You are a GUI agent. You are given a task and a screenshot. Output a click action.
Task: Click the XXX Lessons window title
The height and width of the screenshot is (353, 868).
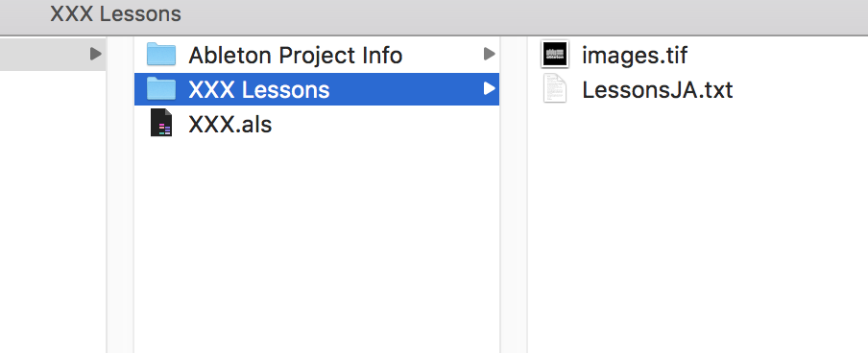click(115, 13)
